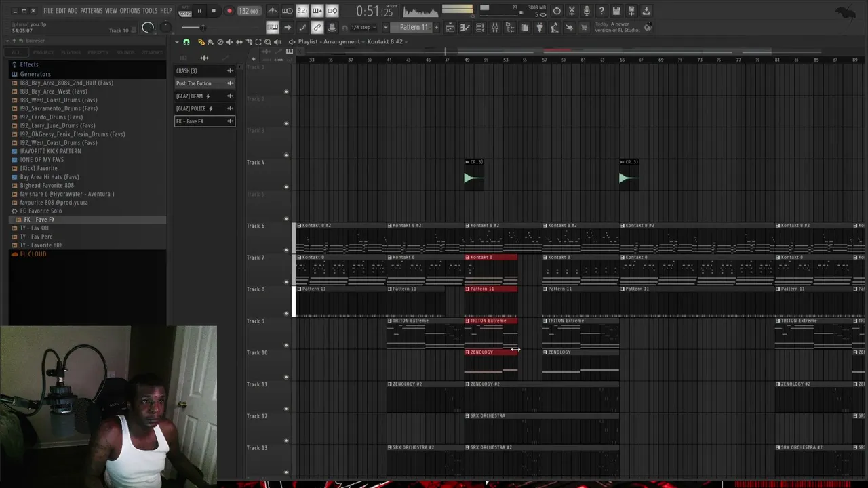Click the question mark help icon

coord(601,11)
